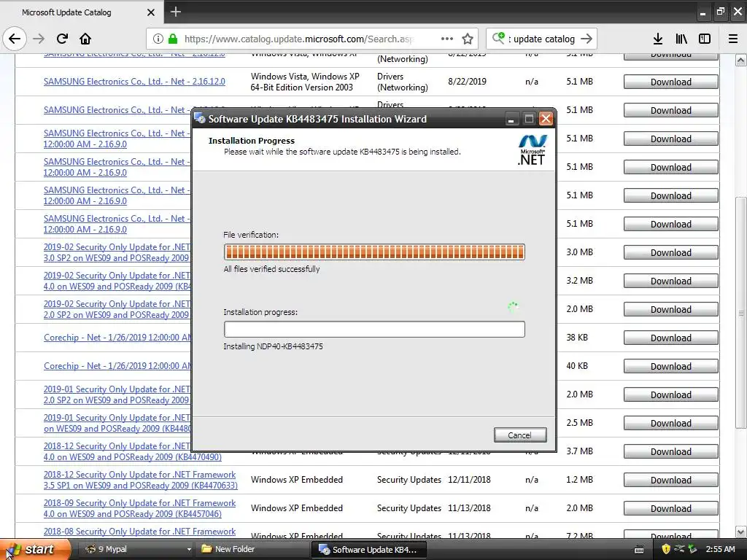Download the 3.7 MB KB4470490 update

(671, 451)
